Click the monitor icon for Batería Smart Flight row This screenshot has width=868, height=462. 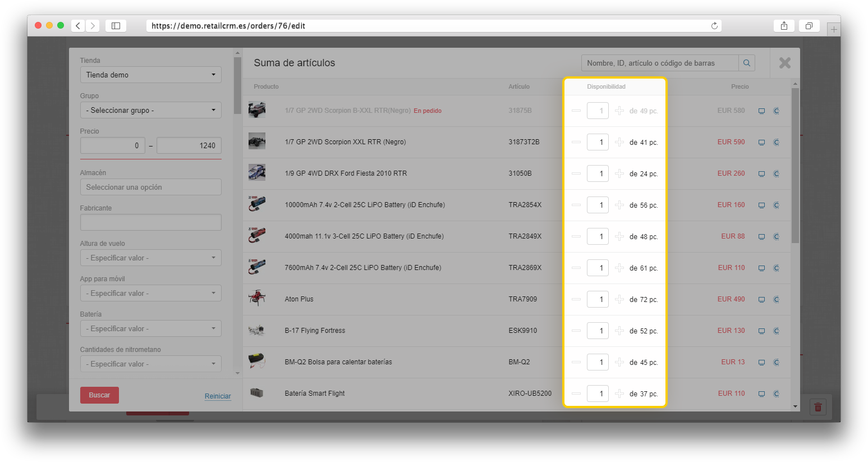point(761,394)
